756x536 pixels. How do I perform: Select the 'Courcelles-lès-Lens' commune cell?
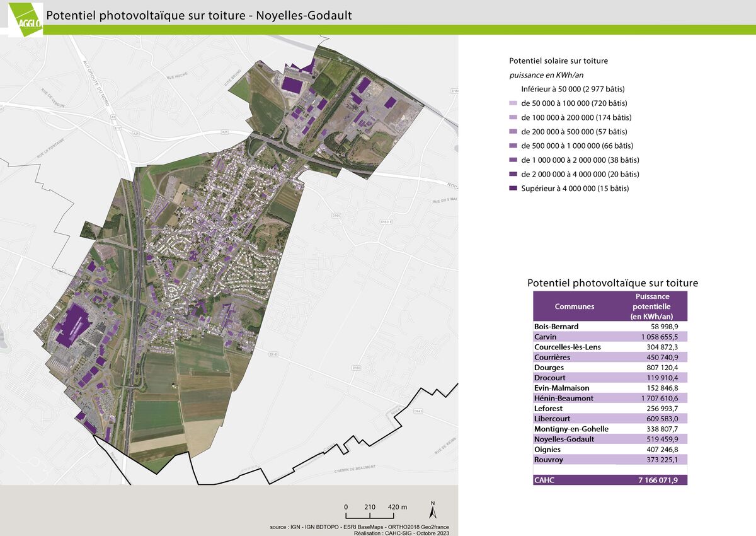567,347
